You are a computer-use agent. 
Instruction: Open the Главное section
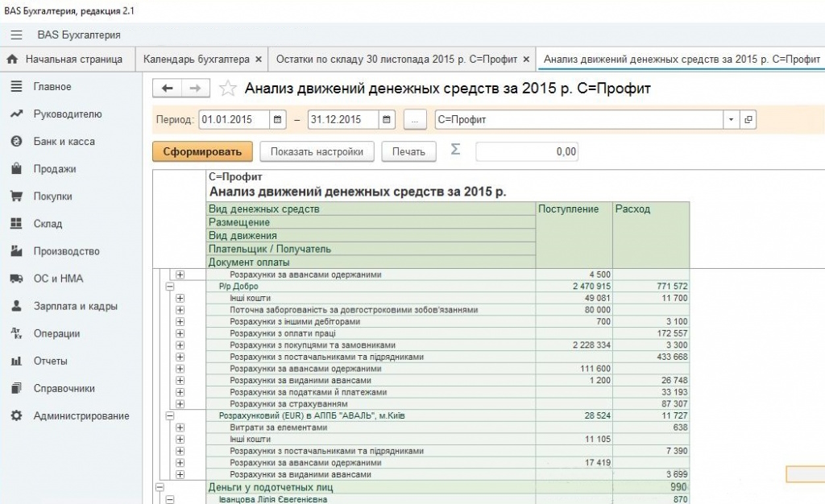[52, 87]
